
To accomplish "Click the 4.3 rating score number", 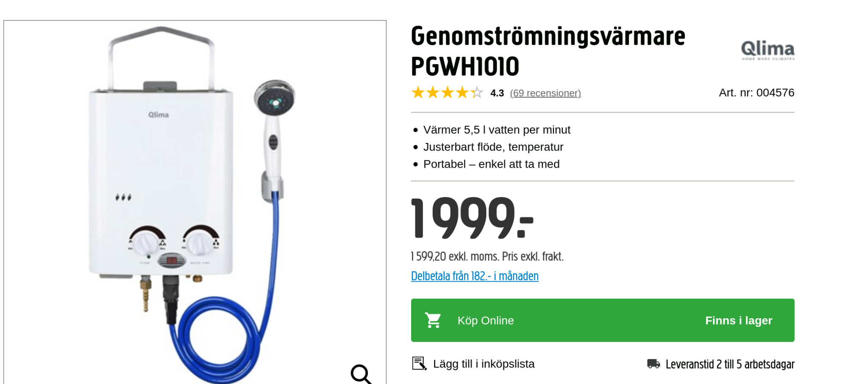I will (497, 93).
